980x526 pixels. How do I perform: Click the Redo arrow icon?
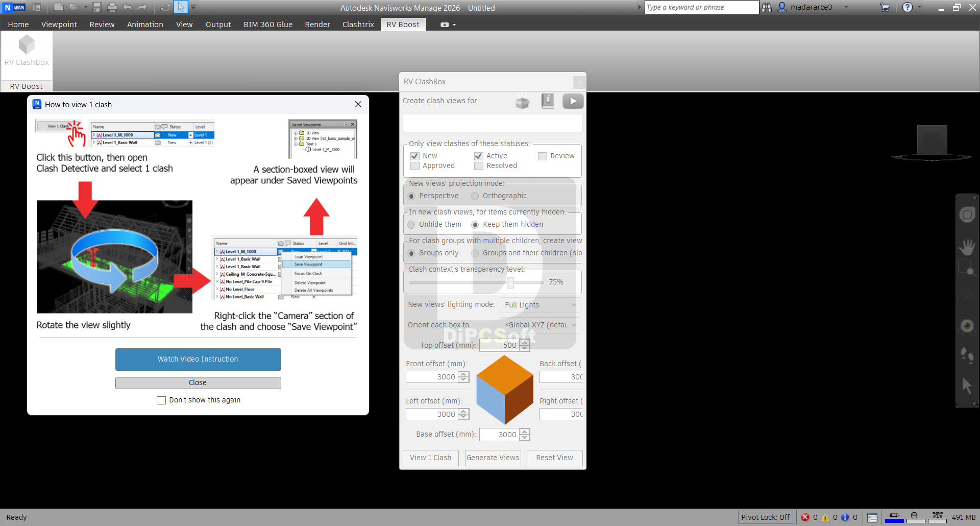[142, 7]
